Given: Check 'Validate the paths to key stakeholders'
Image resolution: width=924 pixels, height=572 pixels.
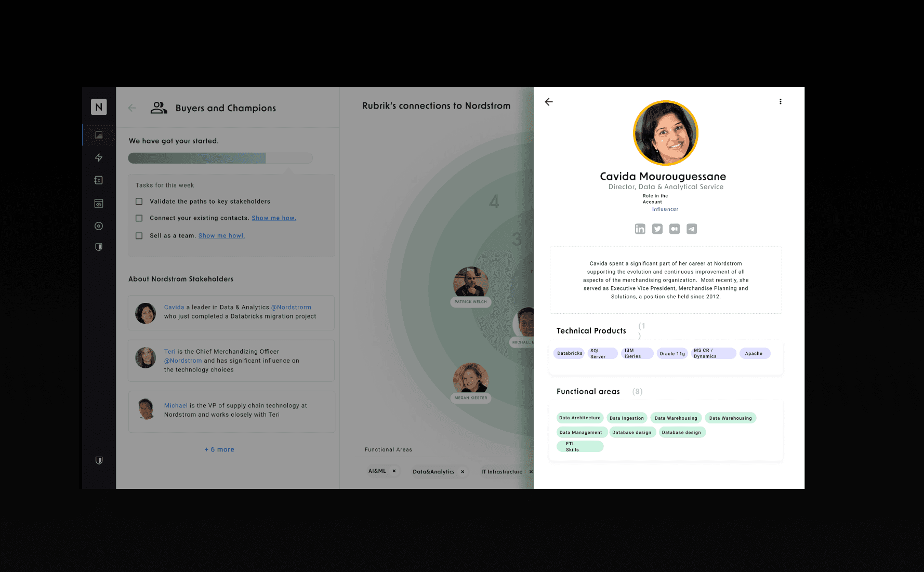Looking at the screenshot, I should point(139,202).
